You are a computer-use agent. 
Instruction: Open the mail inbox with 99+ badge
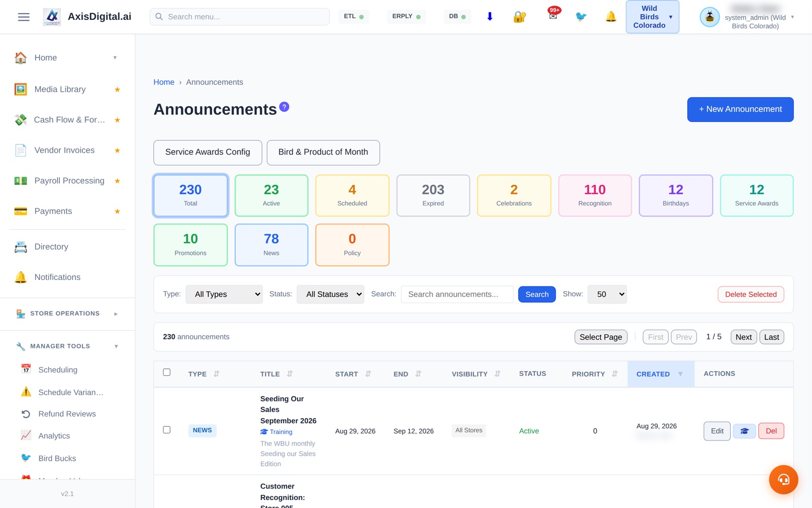point(553,15)
